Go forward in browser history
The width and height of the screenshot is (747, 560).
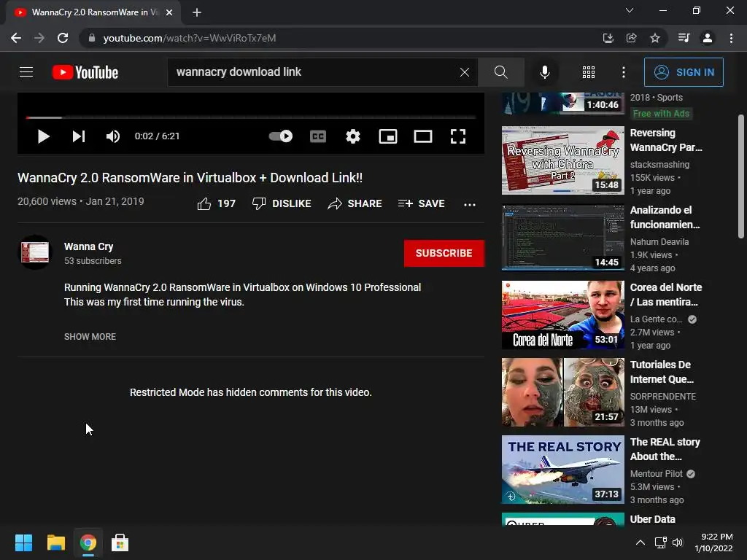pyautogui.click(x=39, y=38)
